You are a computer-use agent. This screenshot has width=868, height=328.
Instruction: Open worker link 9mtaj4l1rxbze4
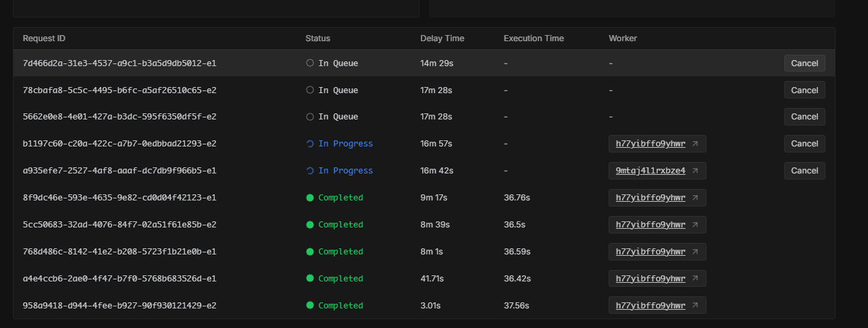(x=650, y=171)
